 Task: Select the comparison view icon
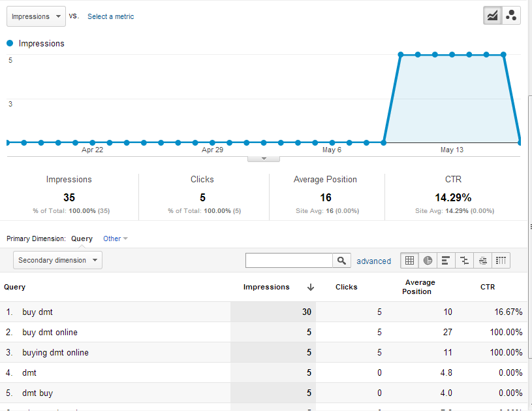464,260
